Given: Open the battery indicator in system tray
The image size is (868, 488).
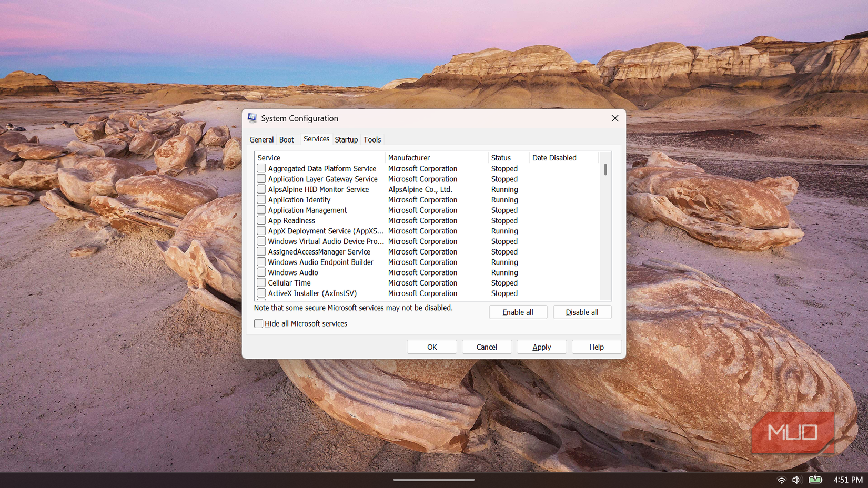Looking at the screenshot, I should tap(815, 480).
